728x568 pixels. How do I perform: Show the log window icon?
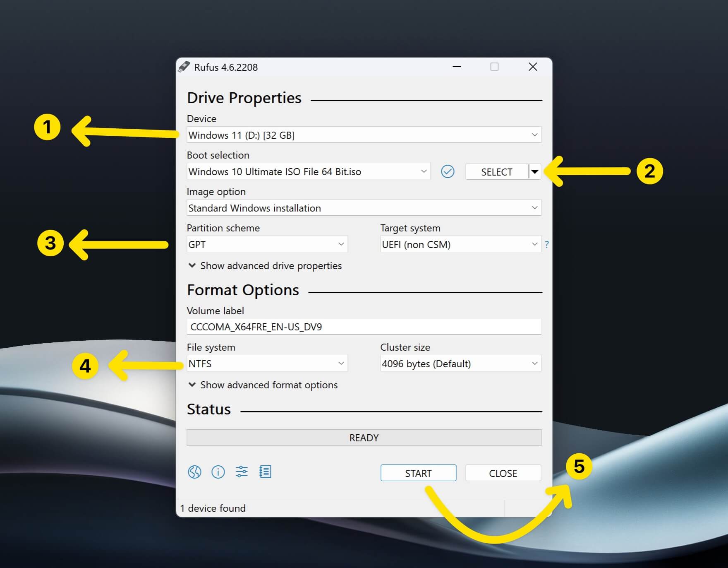[x=265, y=472]
